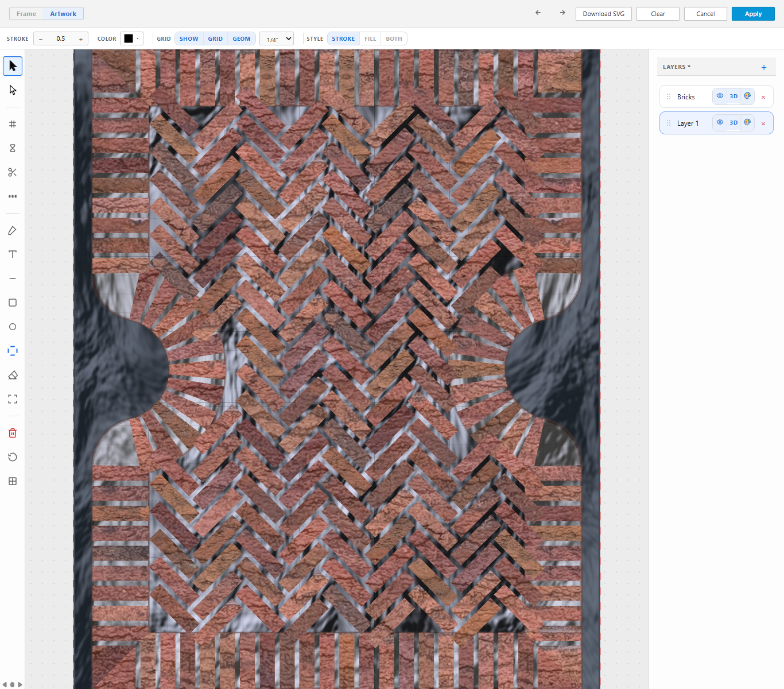
Task: Switch to the Artwork tab
Action: 63,14
